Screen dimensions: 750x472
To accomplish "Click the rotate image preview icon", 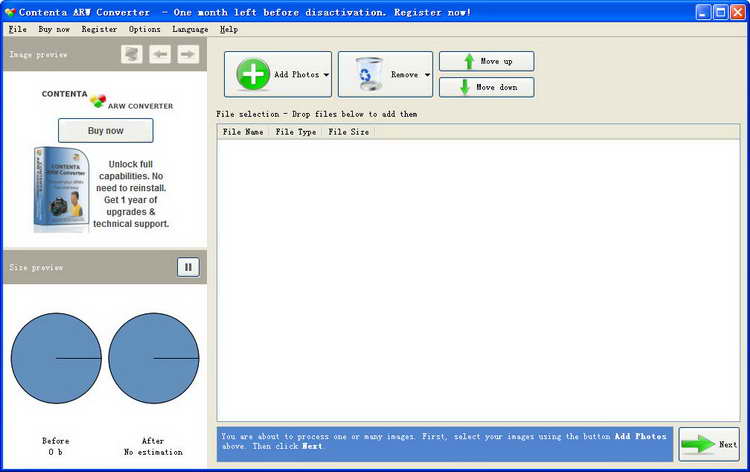I will 132,54.
